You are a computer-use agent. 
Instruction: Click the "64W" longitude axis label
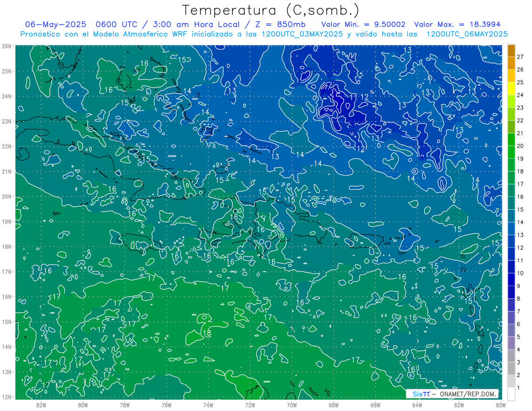click(417, 405)
